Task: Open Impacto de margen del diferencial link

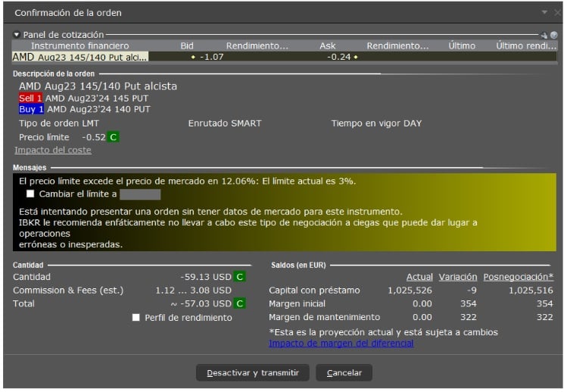Action: (341, 343)
